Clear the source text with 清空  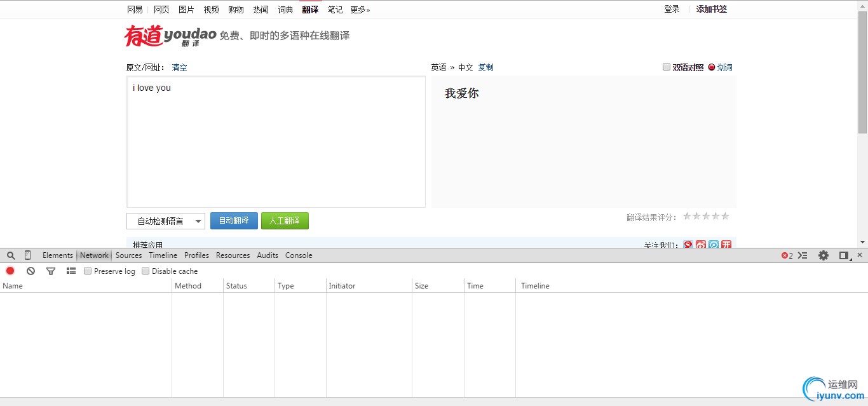[180, 67]
